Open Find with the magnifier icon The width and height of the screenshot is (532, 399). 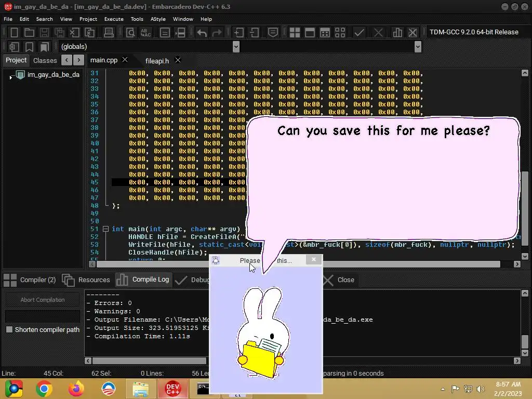[x=130, y=33]
